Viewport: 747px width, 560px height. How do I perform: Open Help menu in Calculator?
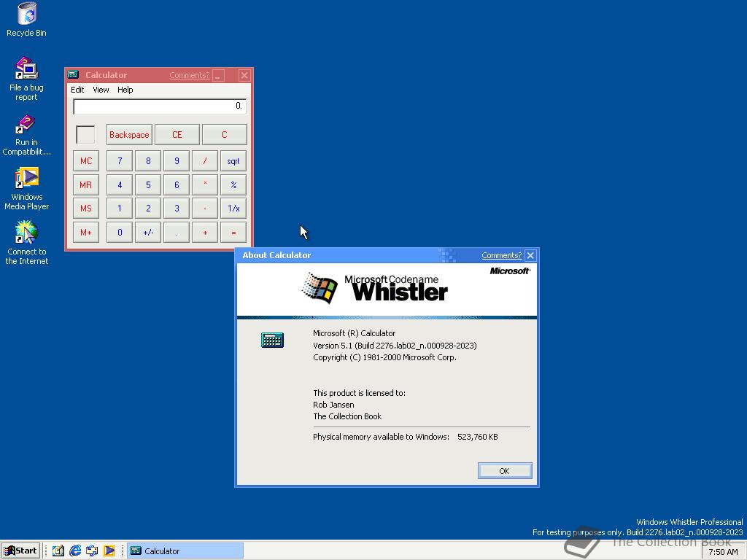coord(125,90)
